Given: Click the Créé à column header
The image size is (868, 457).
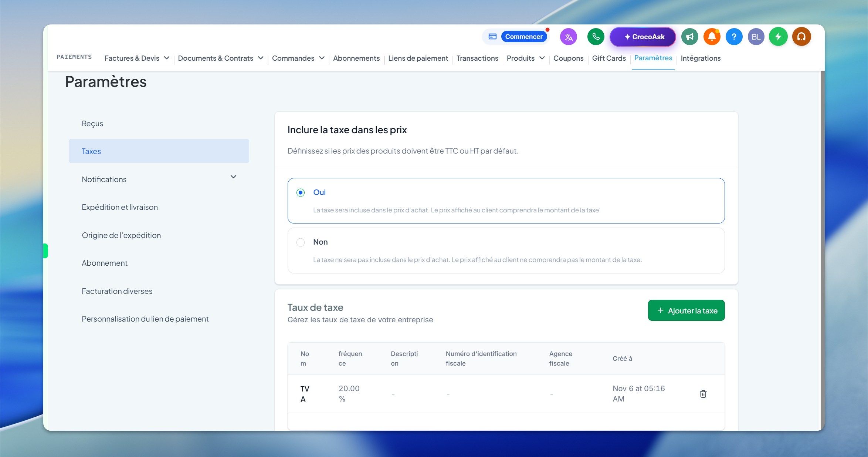Looking at the screenshot, I should click(623, 359).
